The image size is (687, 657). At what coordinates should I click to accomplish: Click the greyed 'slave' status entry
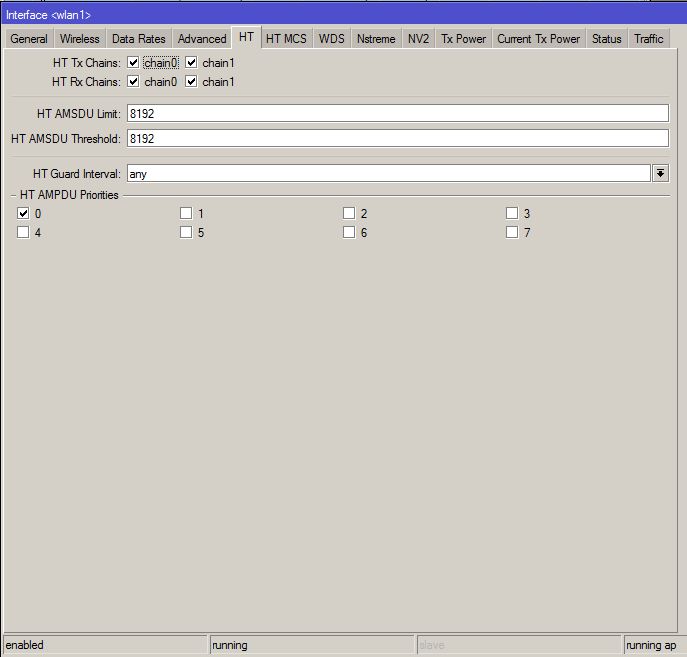tap(519, 645)
